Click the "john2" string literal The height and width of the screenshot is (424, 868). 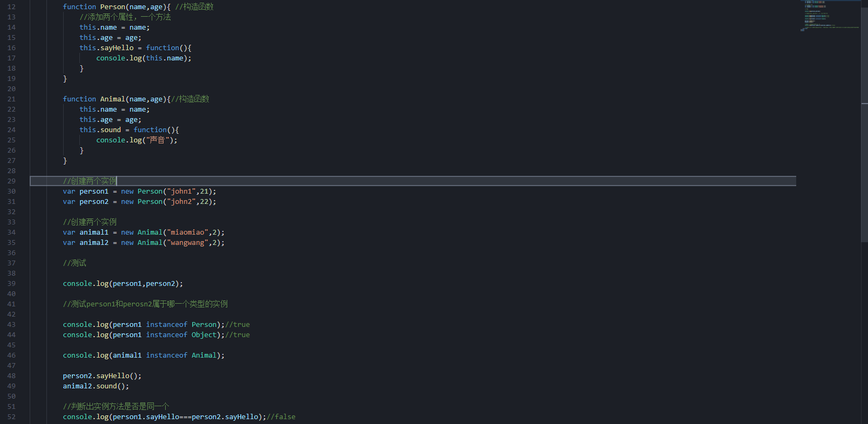click(181, 202)
